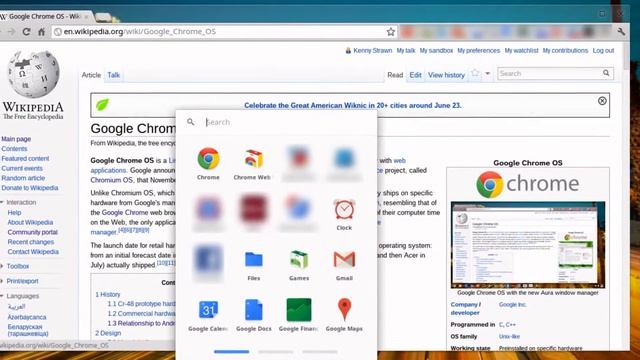
Task: Switch to second launcher page indicator
Action: coord(276,351)
